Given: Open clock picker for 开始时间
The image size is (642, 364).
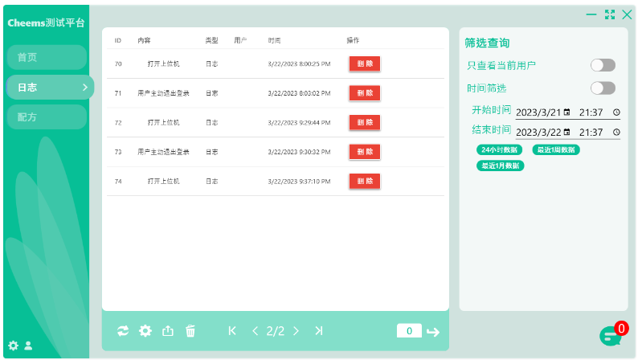Looking at the screenshot, I should coord(616,112).
